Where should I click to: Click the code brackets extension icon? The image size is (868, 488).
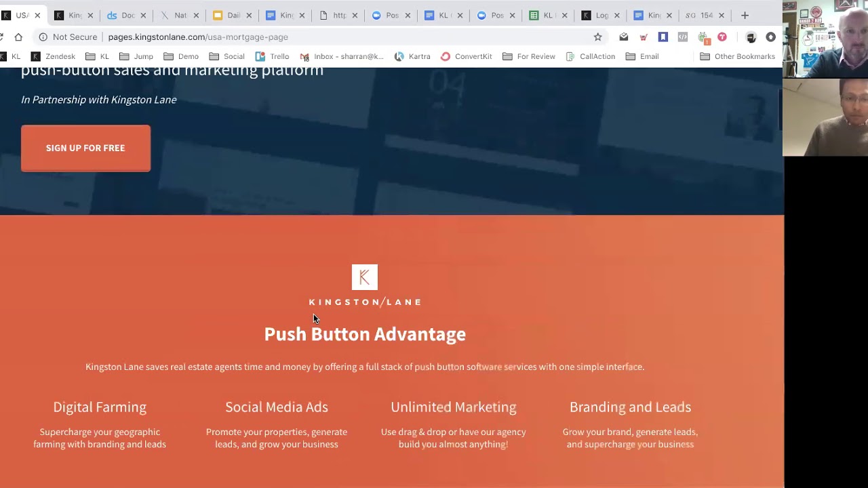683,37
